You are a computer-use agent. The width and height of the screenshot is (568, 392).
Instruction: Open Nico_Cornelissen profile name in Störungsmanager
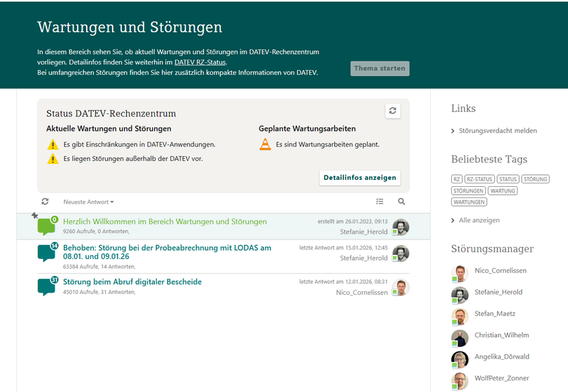[501, 270]
